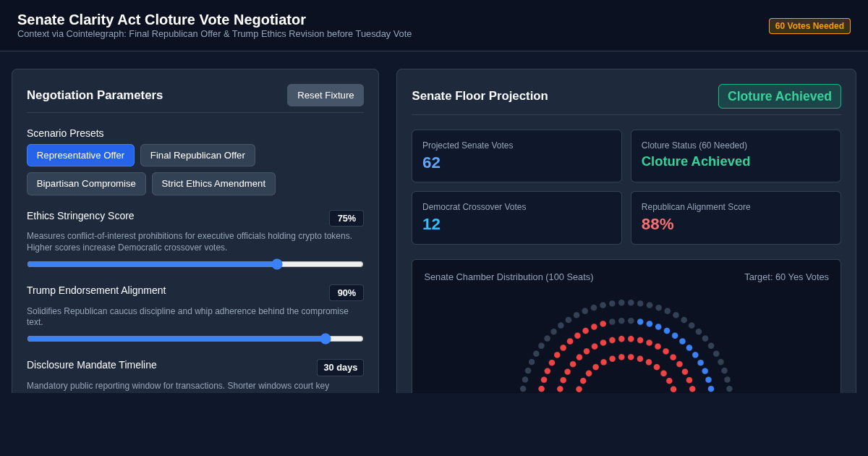Click the Trump Endorsement 90% value box
Image resolution: width=868 pixels, height=456 pixels.
346,293
